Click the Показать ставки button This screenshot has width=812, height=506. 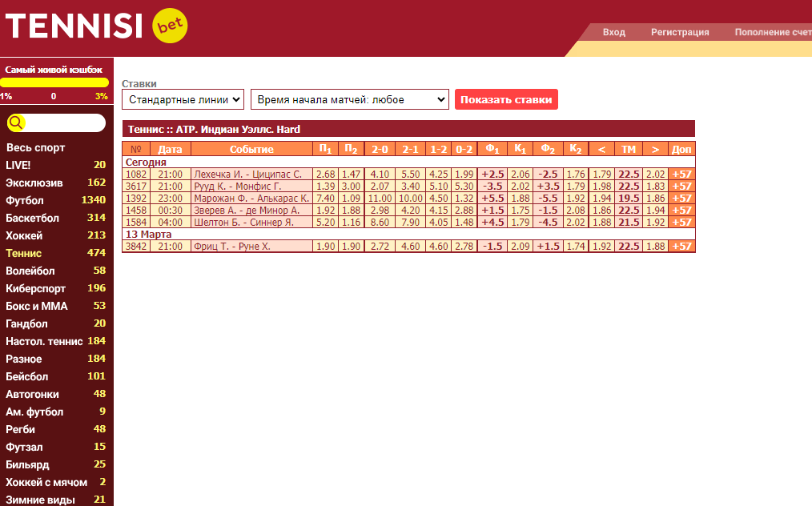[506, 99]
